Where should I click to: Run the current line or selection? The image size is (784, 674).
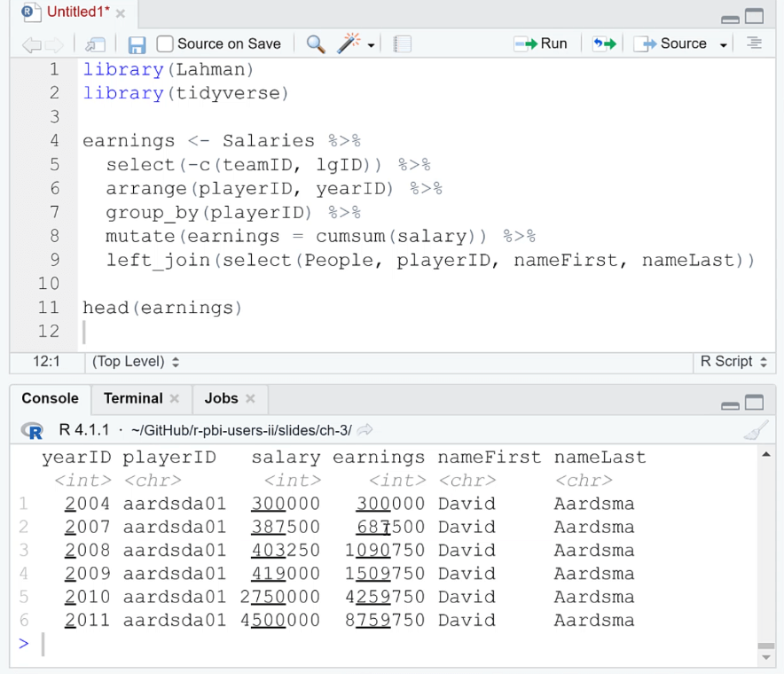(540, 44)
